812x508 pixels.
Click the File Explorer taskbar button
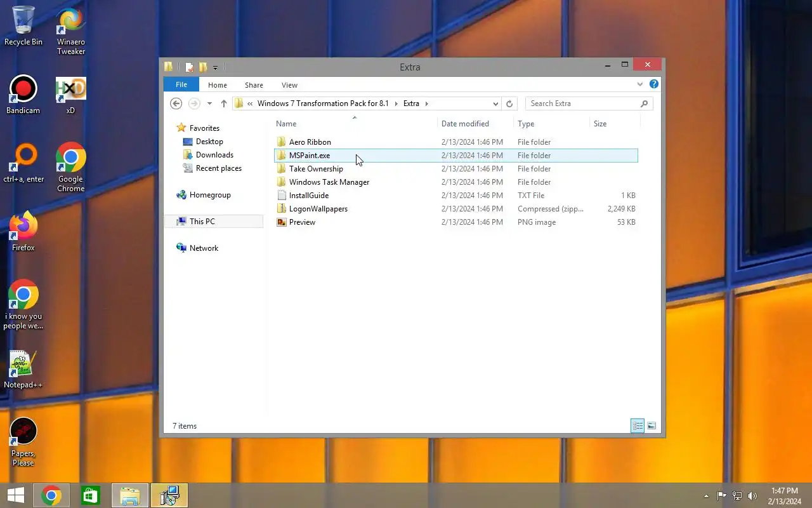point(130,495)
